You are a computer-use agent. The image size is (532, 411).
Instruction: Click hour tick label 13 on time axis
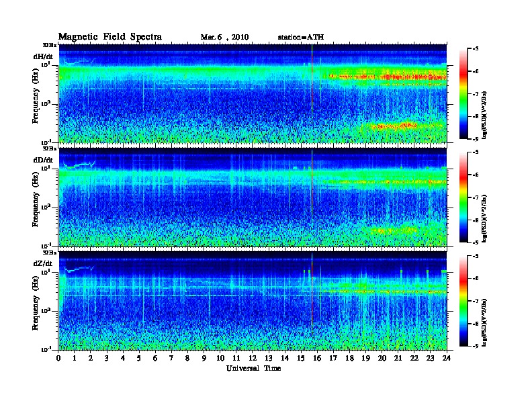tap(269, 358)
